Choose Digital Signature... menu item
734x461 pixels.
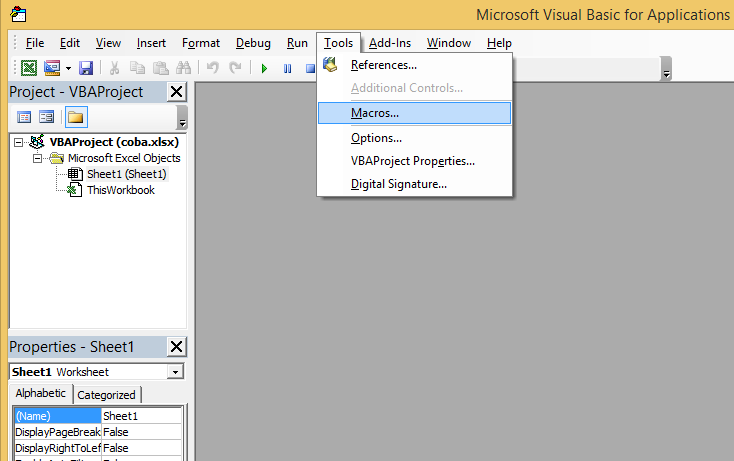click(414, 184)
